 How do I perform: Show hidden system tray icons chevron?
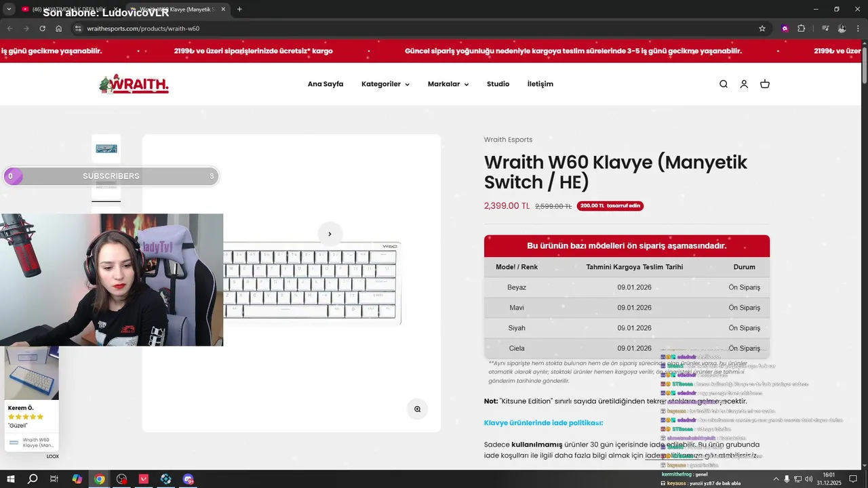[x=776, y=479]
